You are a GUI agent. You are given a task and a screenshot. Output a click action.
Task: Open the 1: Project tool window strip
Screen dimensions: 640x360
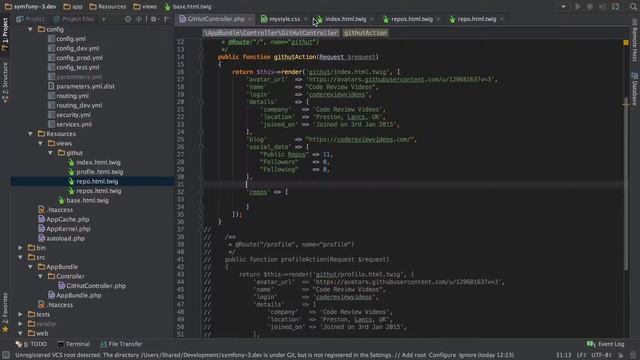coord(5,34)
